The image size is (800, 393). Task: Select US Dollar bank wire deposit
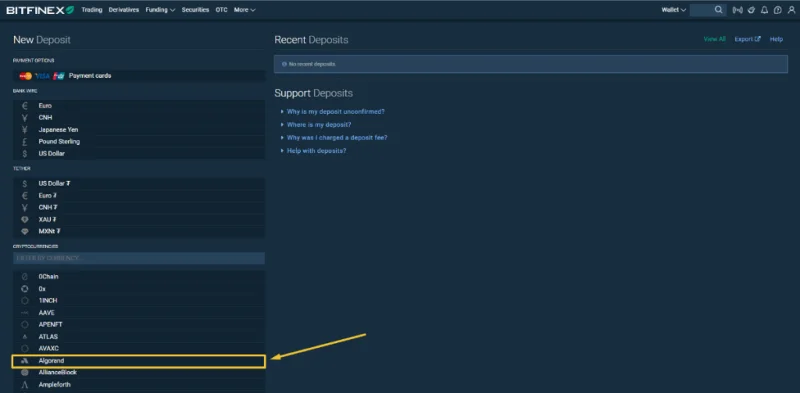pos(139,153)
